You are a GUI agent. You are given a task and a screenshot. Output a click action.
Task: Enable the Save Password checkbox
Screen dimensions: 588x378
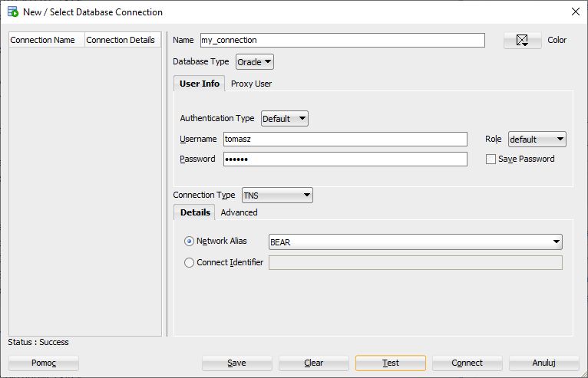pyautogui.click(x=491, y=159)
